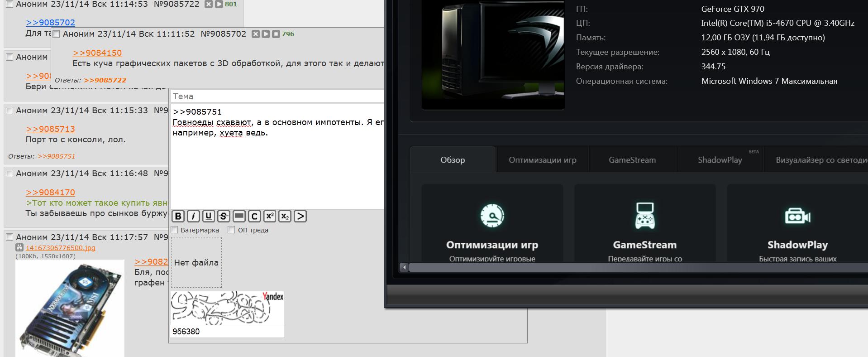The width and height of the screenshot is (868, 357).
Task: Hide post №9085702 with X icon
Action: point(256,34)
